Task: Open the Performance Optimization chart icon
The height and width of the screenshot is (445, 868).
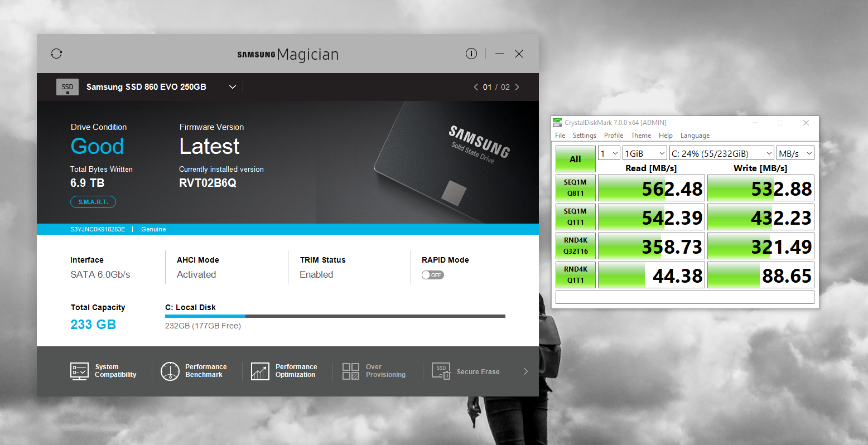Action: (260, 371)
